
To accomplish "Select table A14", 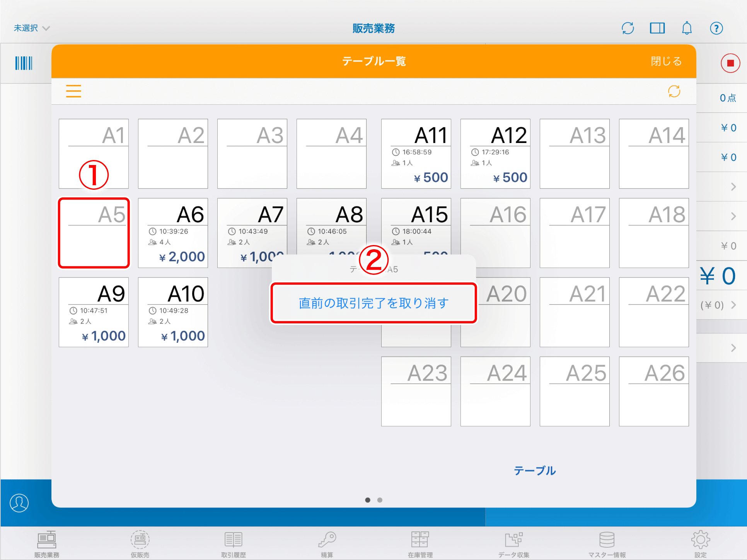I will (654, 154).
